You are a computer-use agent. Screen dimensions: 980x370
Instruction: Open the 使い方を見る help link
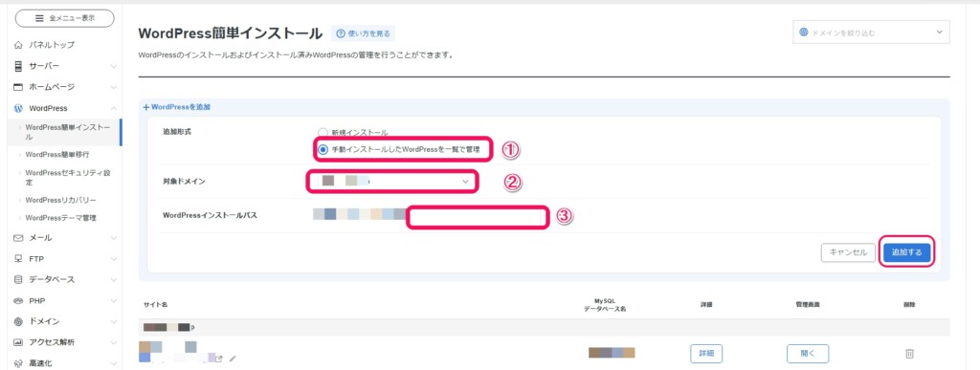click(x=363, y=33)
